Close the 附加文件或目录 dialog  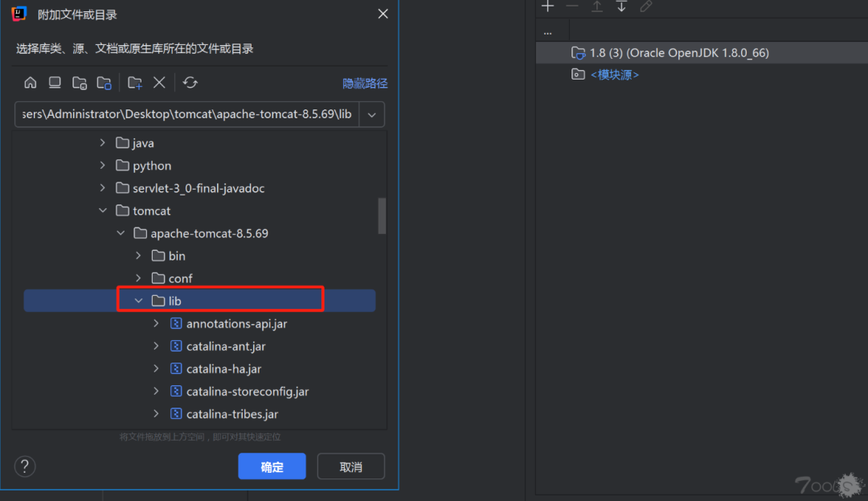(383, 14)
